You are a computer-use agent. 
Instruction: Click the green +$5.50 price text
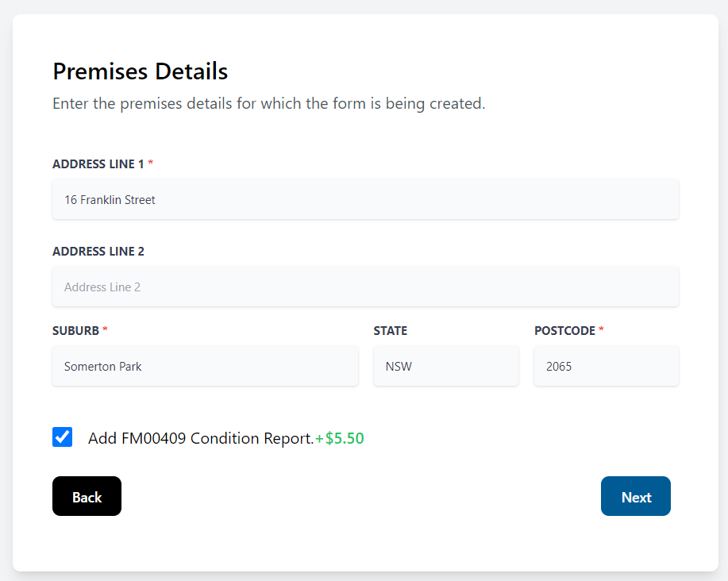[x=340, y=437]
